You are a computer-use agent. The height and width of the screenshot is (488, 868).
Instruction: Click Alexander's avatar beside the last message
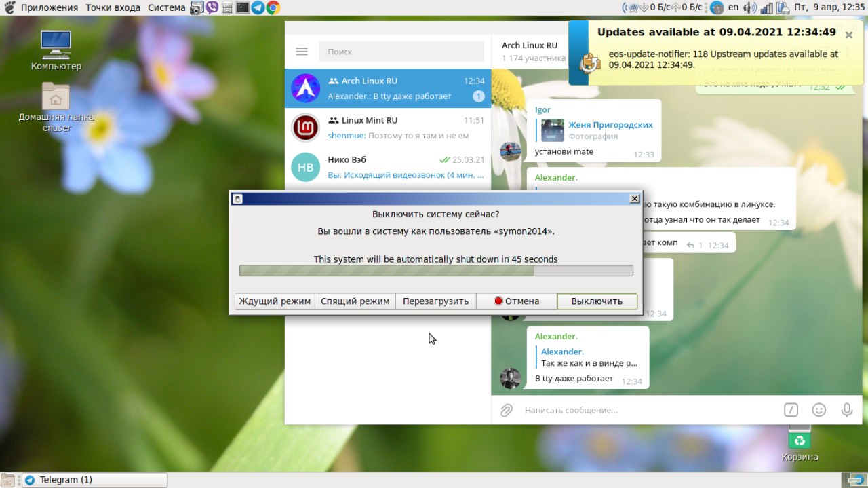tap(510, 379)
